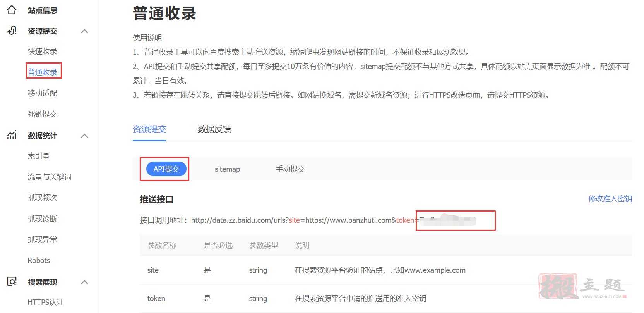Click the 数据统计 chart icon
Screen dimensions: 644x313
12,135
